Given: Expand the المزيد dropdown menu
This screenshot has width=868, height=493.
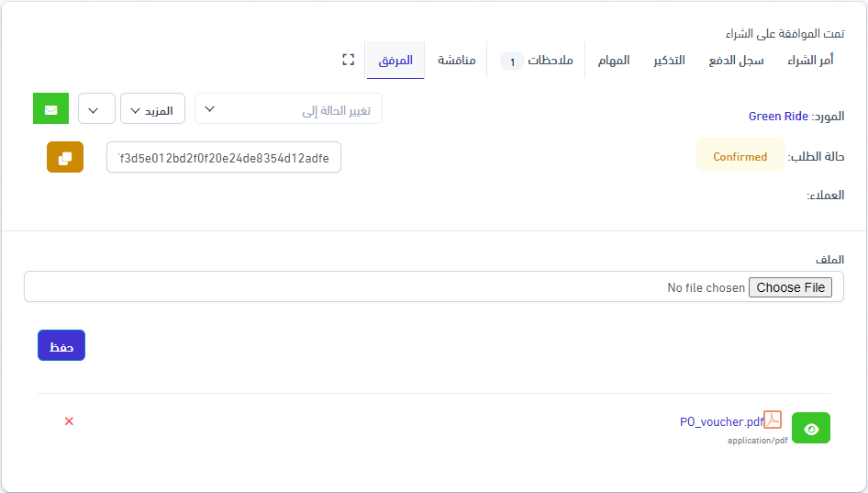Looking at the screenshot, I should (152, 109).
